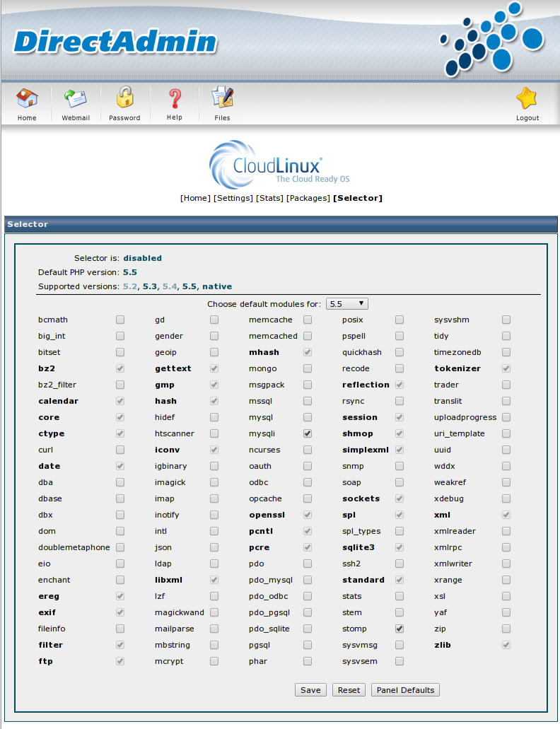Screen dimensions: 560x729
Task: Enable the posix module checkbox
Action: coord(399,320)
